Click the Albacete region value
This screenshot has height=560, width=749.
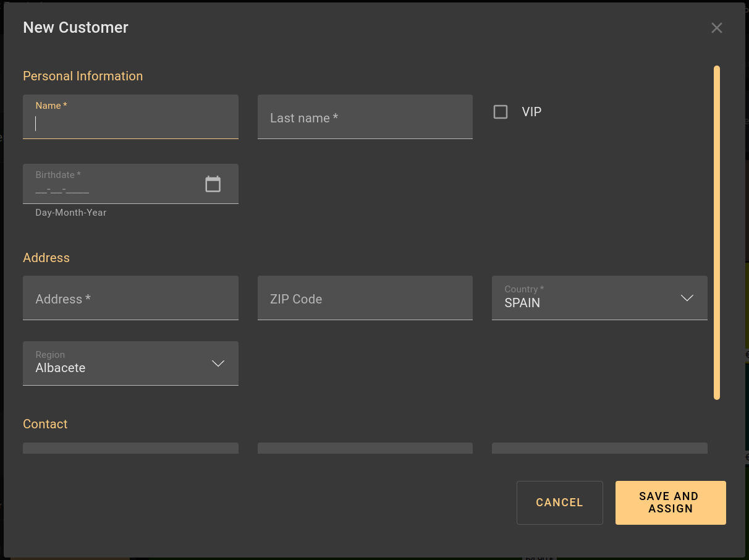[x=61, y=368]
